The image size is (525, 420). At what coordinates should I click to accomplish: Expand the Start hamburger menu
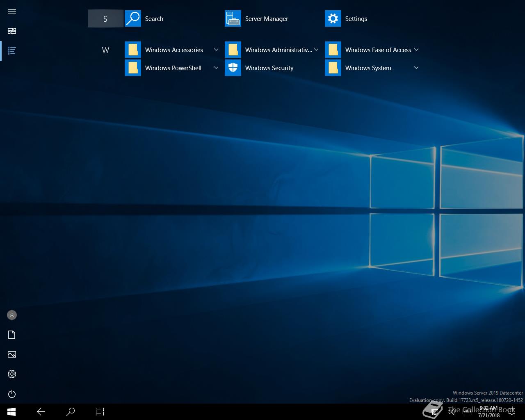[x=12, y=11]
